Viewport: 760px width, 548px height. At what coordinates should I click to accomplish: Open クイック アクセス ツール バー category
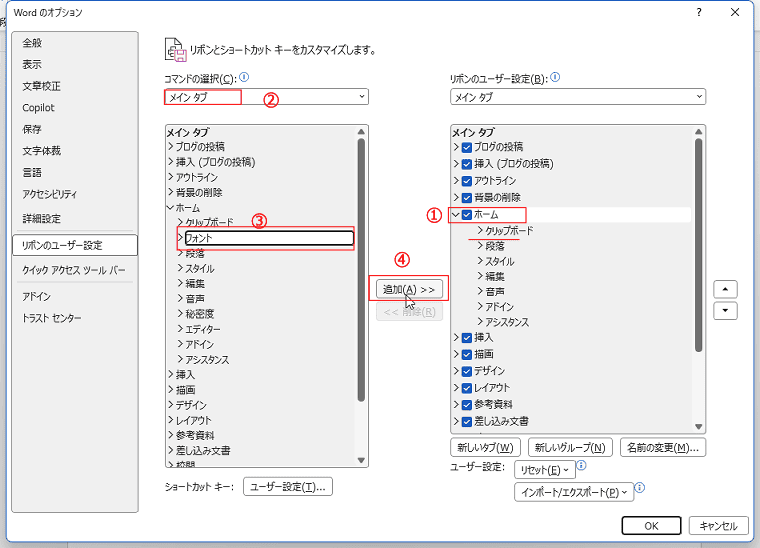coord(74,270)
